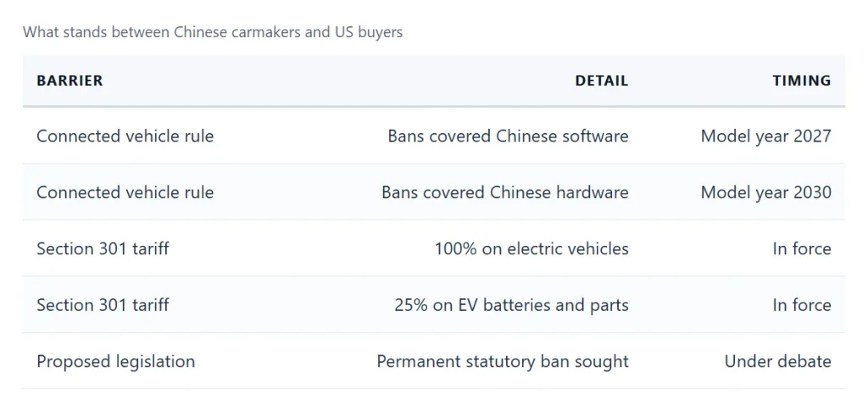This screenshot has height=406, width=868.
Task: Click the DETAIL column header
Action: pos(601,81)
